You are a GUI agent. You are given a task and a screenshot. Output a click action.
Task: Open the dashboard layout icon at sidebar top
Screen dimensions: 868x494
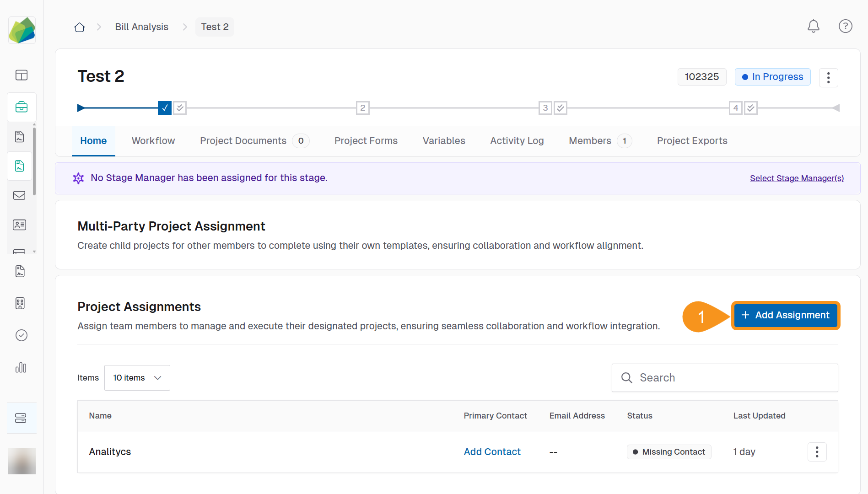tap(21, 75)
